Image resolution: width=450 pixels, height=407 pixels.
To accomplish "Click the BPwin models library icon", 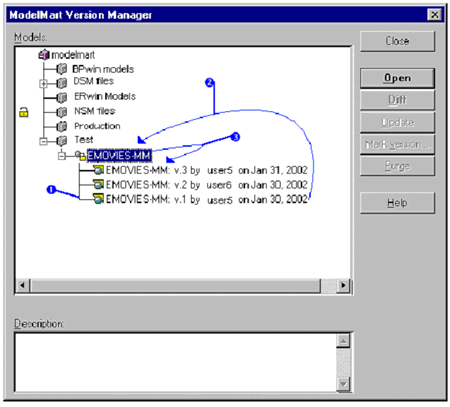I will pos(61,69).
